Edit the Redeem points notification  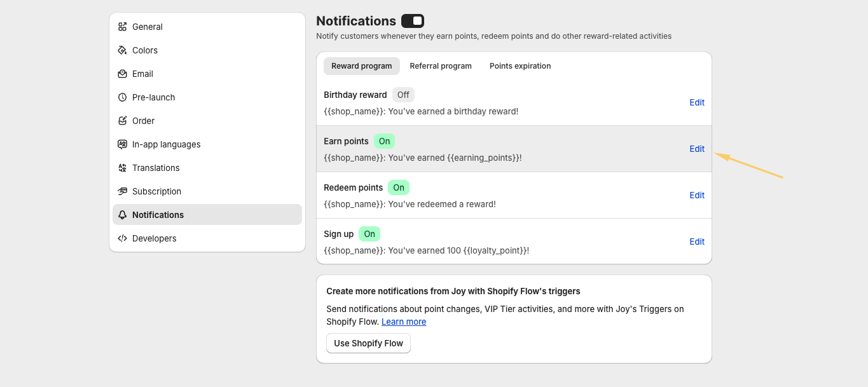(697, 195)
